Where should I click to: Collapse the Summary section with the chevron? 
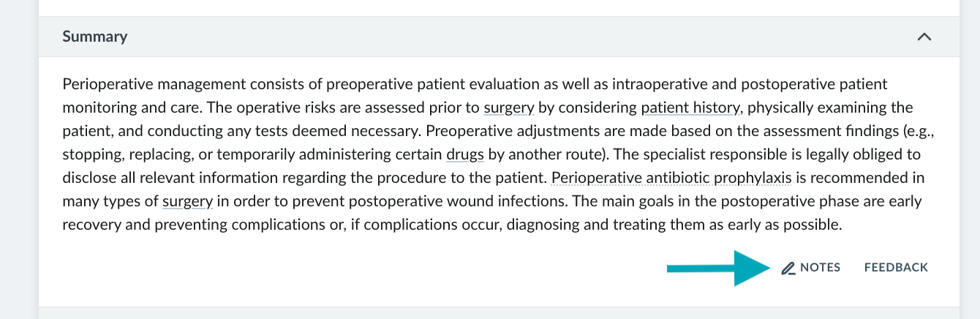coord(924,37)
